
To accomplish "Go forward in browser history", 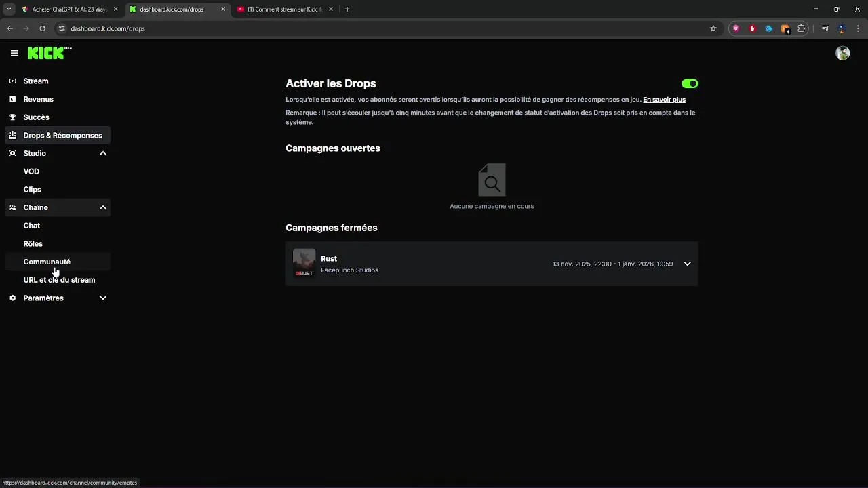I will [26, 28].
